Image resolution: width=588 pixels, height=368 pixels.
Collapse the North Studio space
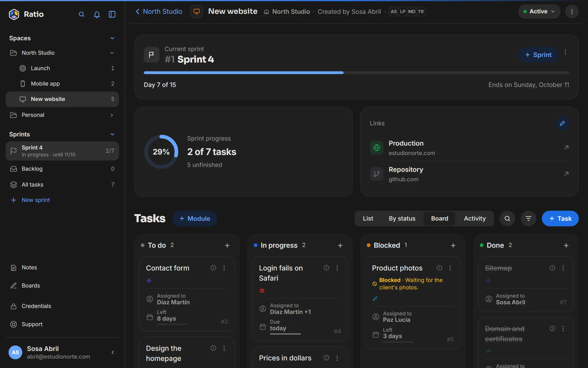[112, 53]
